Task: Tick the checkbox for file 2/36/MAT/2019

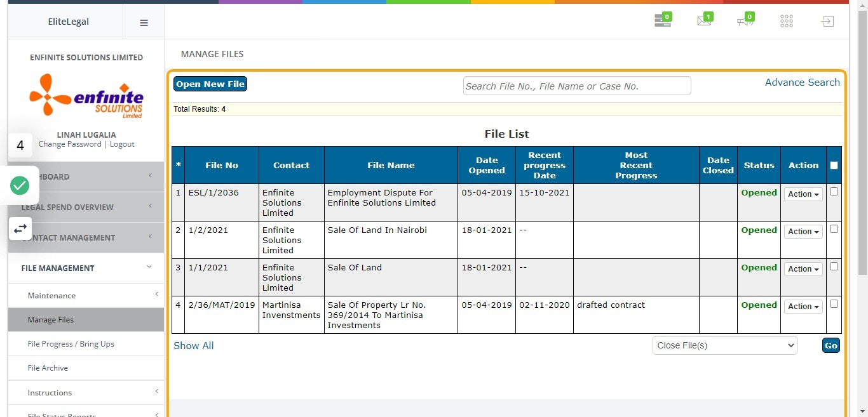Action: click(x=834, y=304)
